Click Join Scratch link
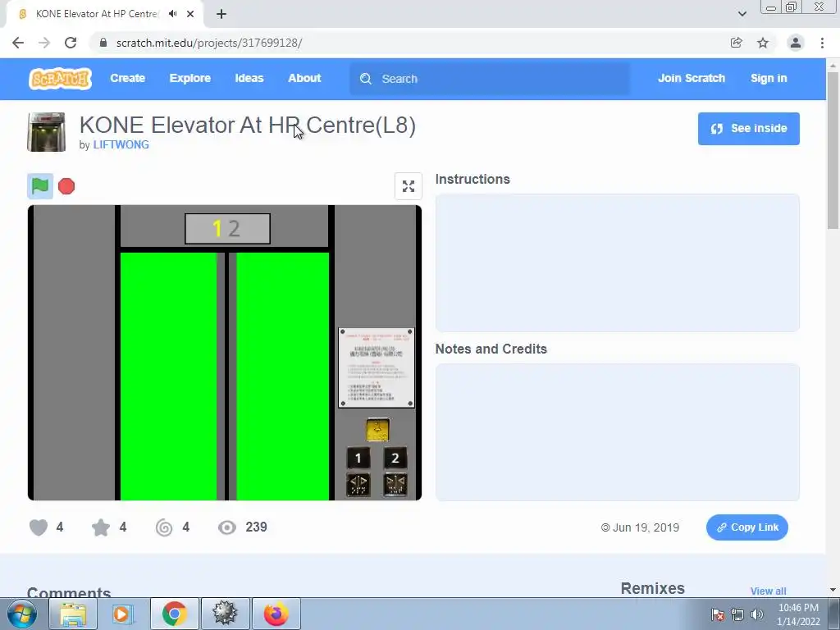The height and width of the screenshot is (630, 840). (x=691, y=78)
